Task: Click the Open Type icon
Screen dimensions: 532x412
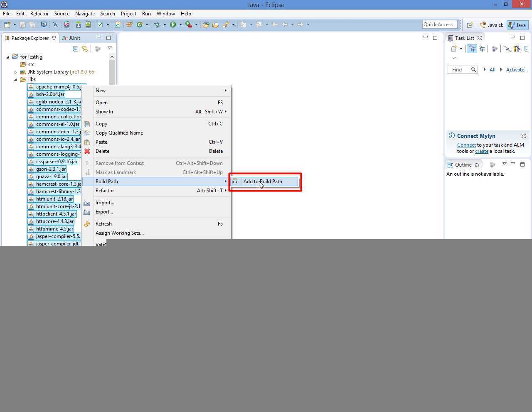Action: 206,25
